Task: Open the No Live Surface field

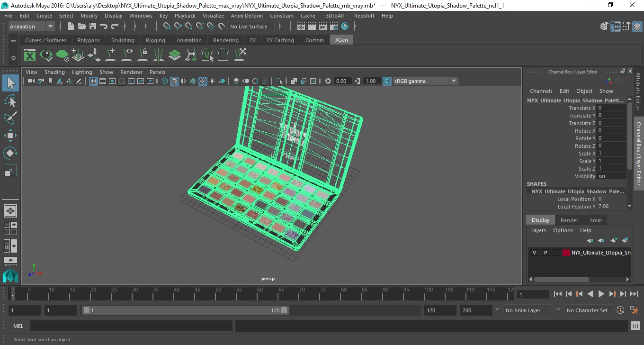Action: pos(251,27)
